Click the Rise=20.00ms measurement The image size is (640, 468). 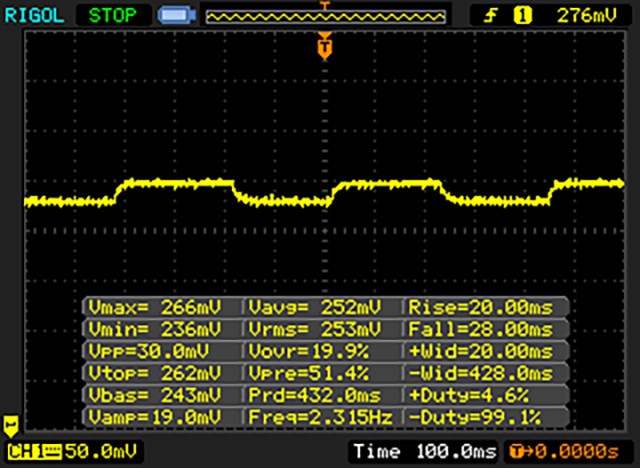pos(482,307)
